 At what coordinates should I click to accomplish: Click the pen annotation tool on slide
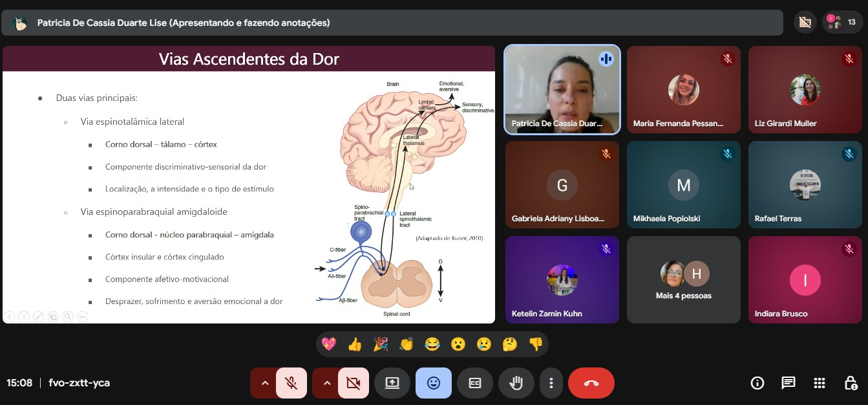tap(38, 316)
